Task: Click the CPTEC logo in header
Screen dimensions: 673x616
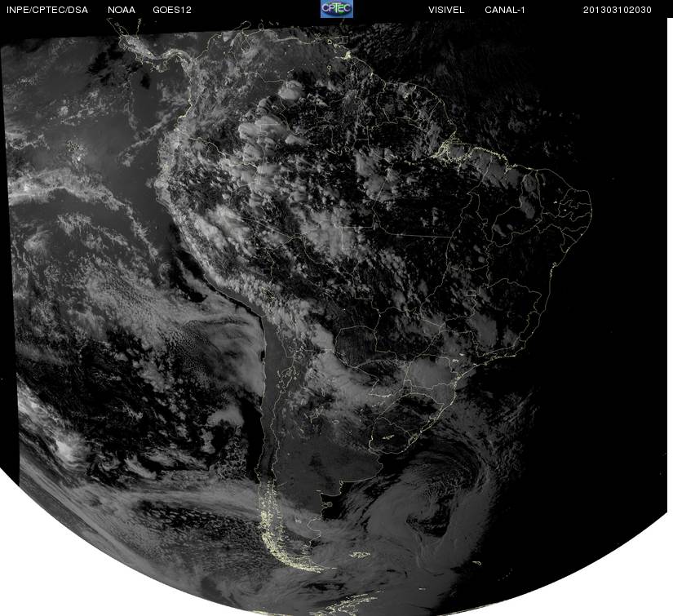Action: [x=337, y=9]
